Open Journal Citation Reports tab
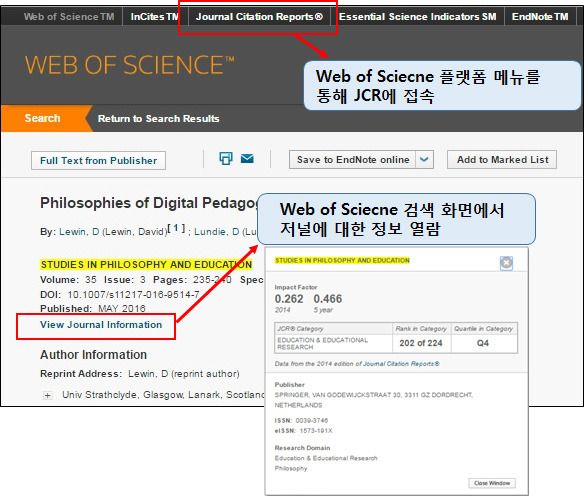The width and height of the screenshot is (584, 496). 260,17
